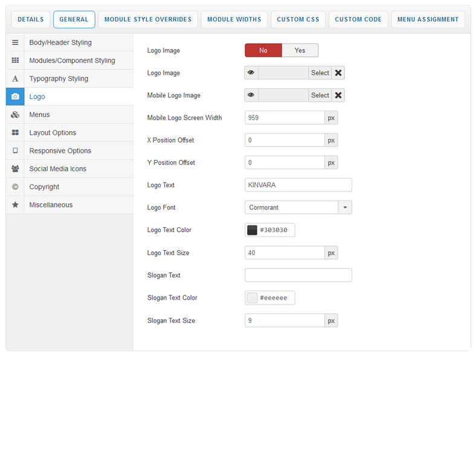Click the Logo Text Color swatch
The image size is (476, 476).
point(252,230)
